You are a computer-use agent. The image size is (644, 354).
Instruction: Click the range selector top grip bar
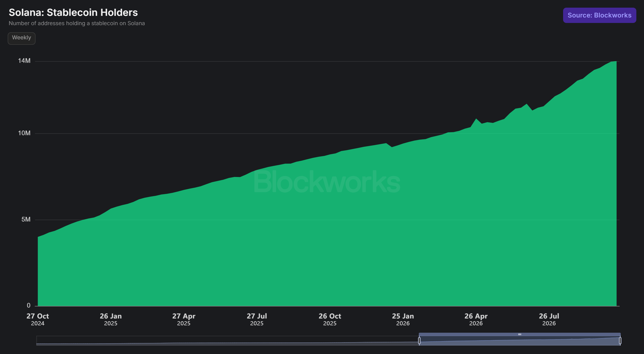coord(520,334)
